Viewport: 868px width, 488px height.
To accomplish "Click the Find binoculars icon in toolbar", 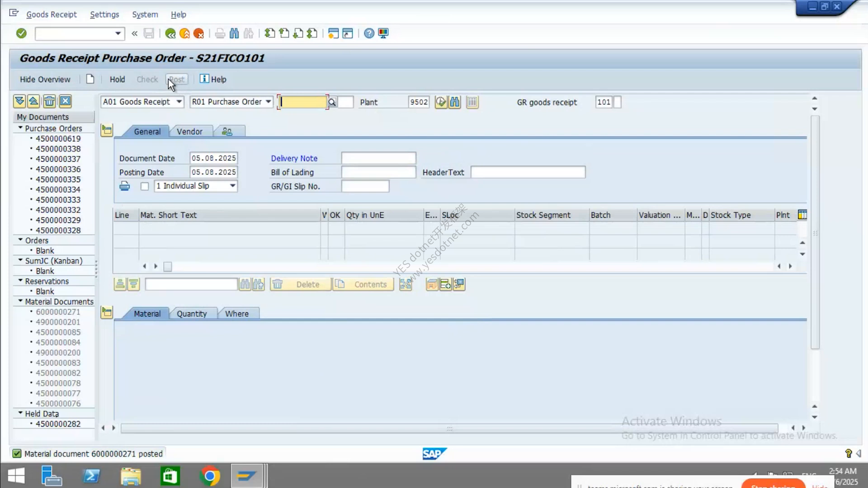I will pos(234,33).
